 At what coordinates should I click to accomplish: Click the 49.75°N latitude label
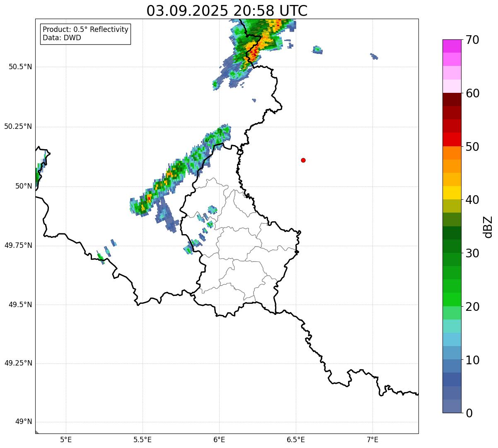(18, 245)
